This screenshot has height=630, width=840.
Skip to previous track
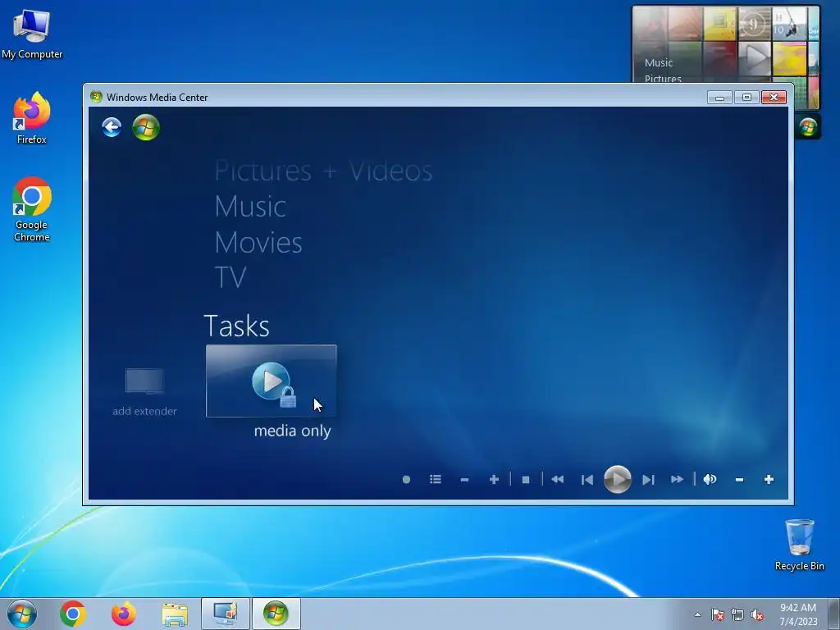coord(587,479)
